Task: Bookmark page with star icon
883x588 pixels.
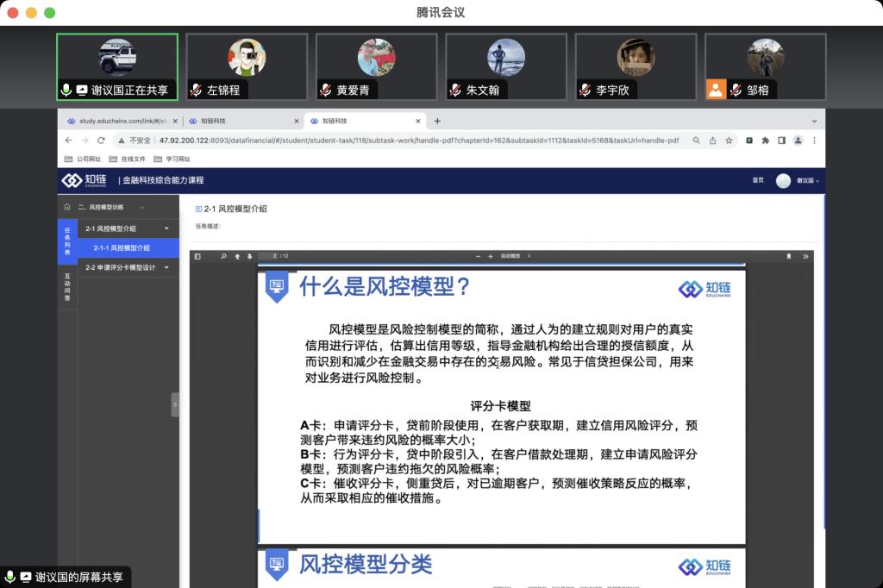Action: point(729,141)
